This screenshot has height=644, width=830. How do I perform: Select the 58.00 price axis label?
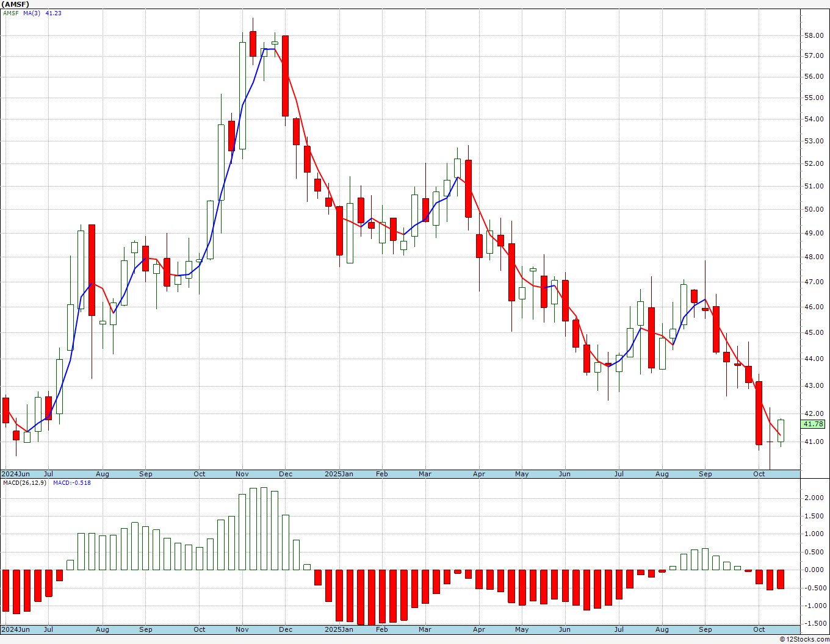coord(814,35)
